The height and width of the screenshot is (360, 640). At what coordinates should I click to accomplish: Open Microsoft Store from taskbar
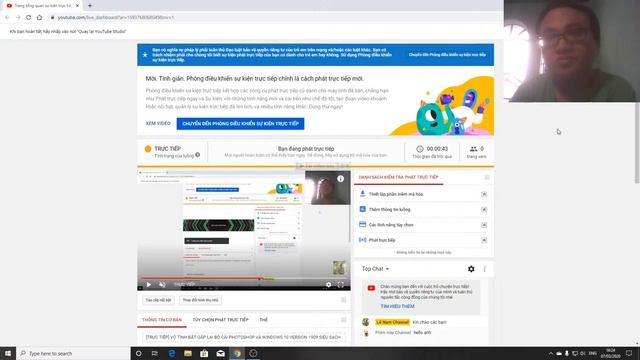204,353
